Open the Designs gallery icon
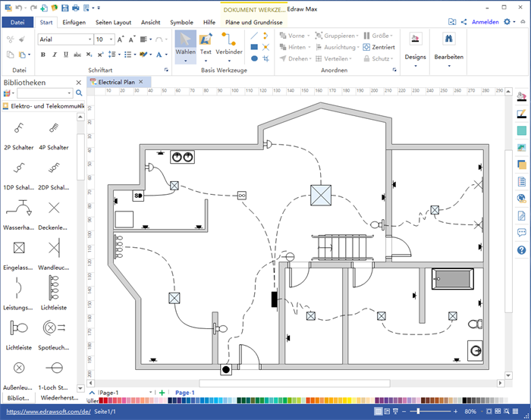Image resolution: width=531 pixels, height=420 pixels. tap(415, 43)
